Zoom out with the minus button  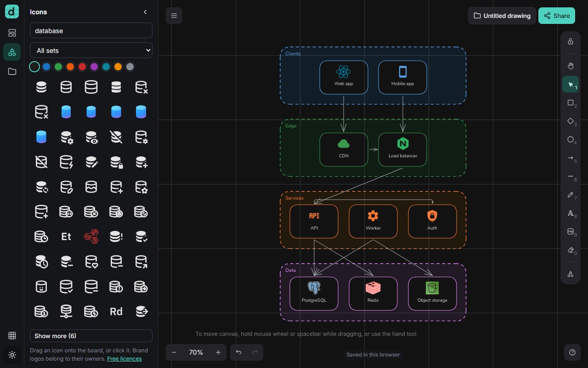tap(174, 352)
